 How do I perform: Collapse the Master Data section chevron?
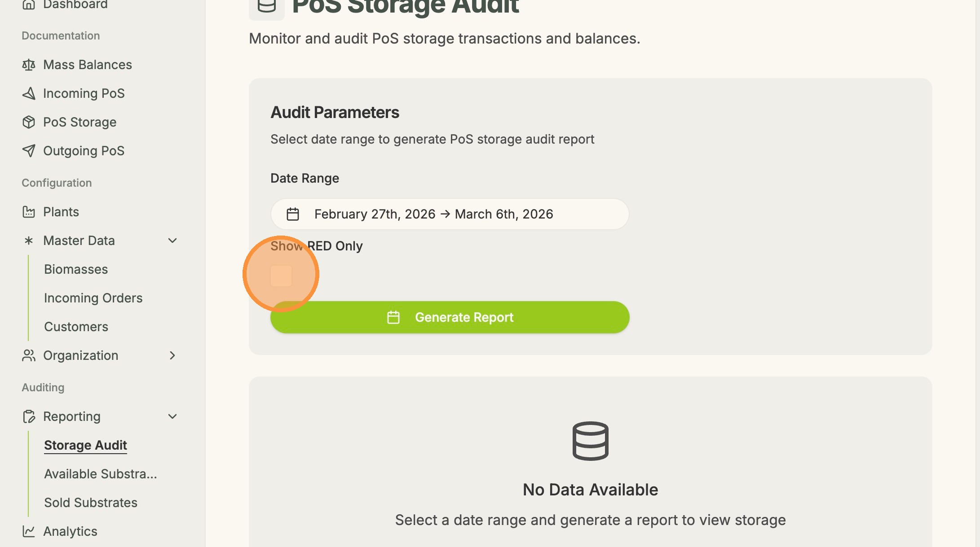pos(172,241)
